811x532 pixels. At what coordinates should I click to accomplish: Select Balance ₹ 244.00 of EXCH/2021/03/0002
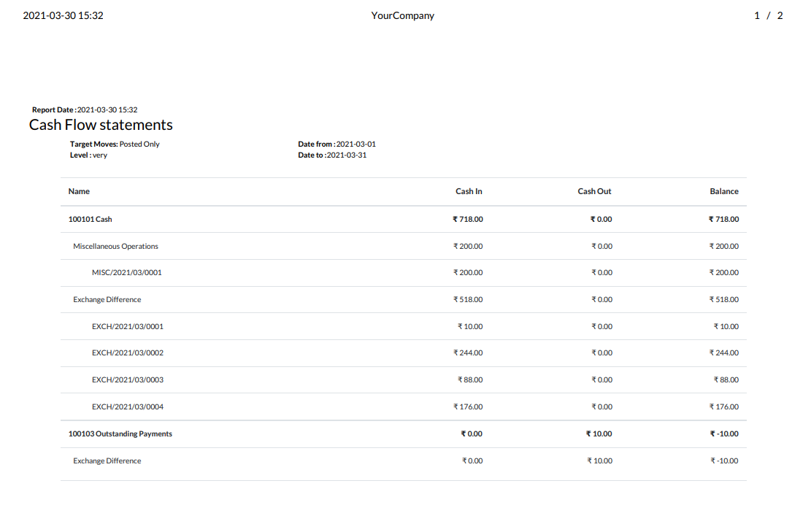(724, 352)
